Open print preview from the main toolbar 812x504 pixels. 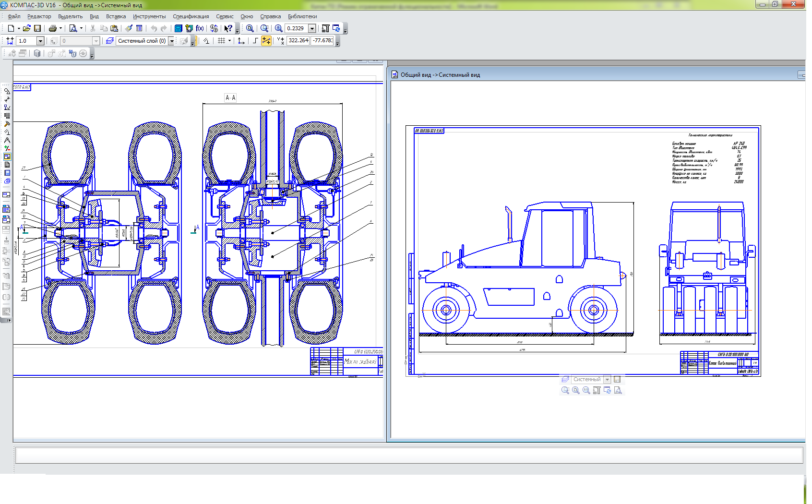[73, 28]
